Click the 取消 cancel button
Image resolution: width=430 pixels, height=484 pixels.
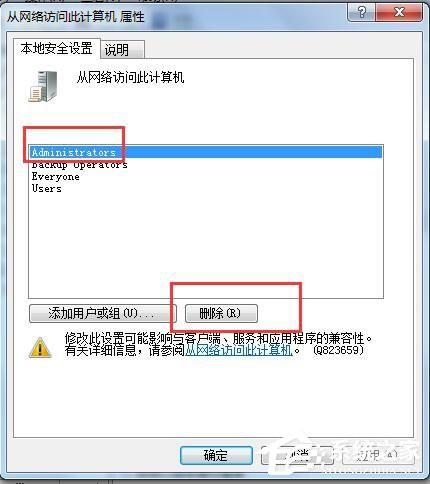(297, 455)
